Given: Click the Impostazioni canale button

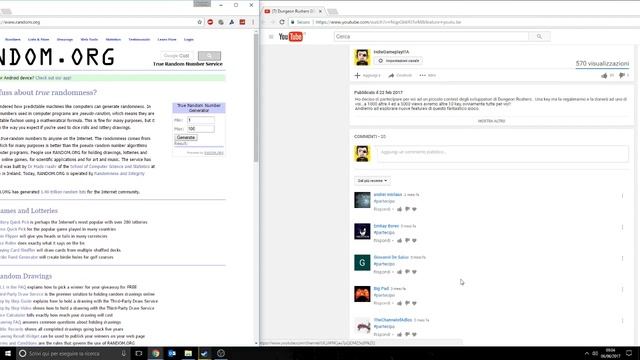Looking at the screenshot, I should click(x=398, y=61).
